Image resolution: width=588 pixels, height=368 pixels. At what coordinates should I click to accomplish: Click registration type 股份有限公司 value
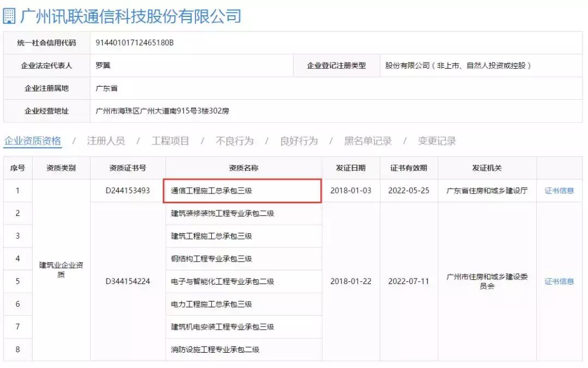[458, 65]
